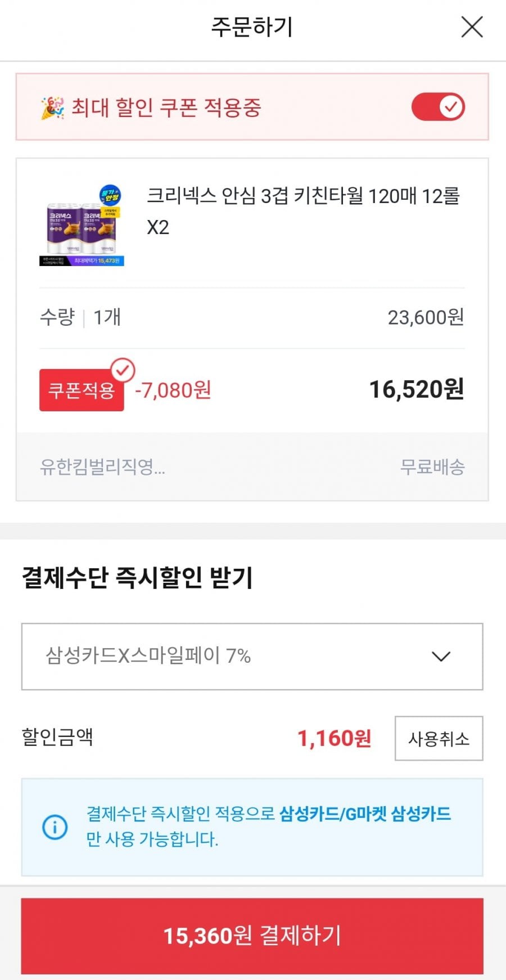
Task: Expand the payment discount chevron arrow
Action: click(441, 656)
